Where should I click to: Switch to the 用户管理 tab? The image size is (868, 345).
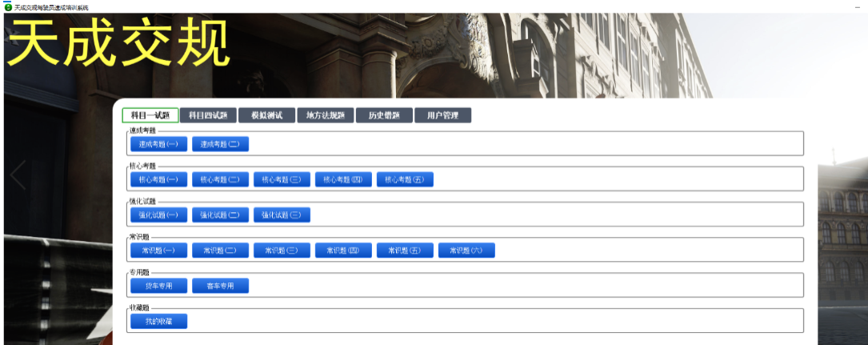pos(443,115)
